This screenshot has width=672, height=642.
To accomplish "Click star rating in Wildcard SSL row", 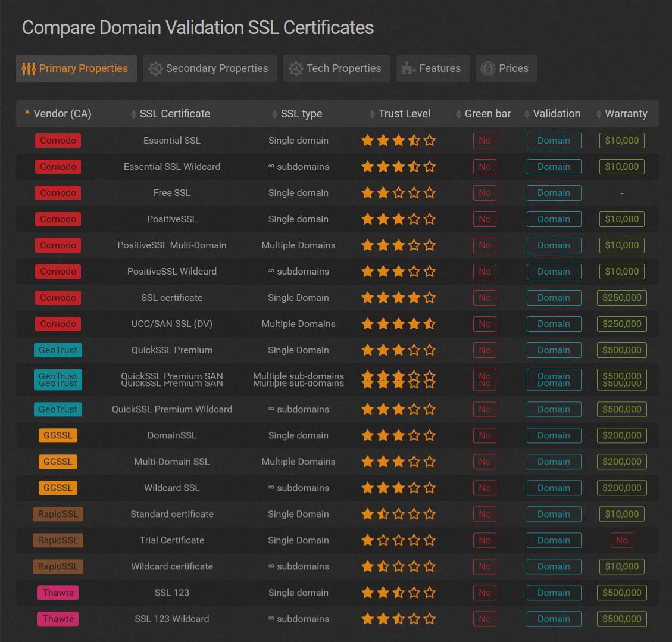I will [399, 488].
